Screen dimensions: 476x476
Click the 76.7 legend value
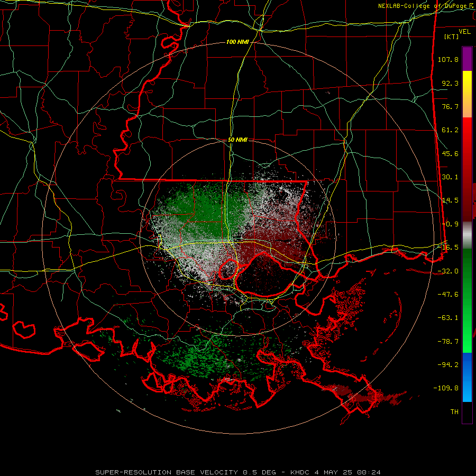pos(450,106)
